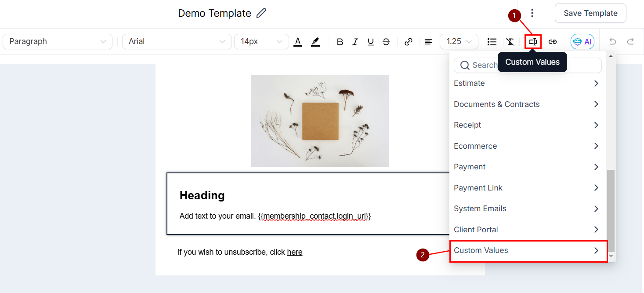Open the highlight color tool
The image size is (644, 293).
pyautogui.click(x=315, y=42)
